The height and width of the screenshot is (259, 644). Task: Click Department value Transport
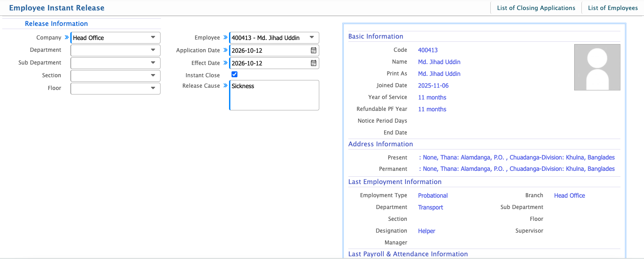pos(430,207)
